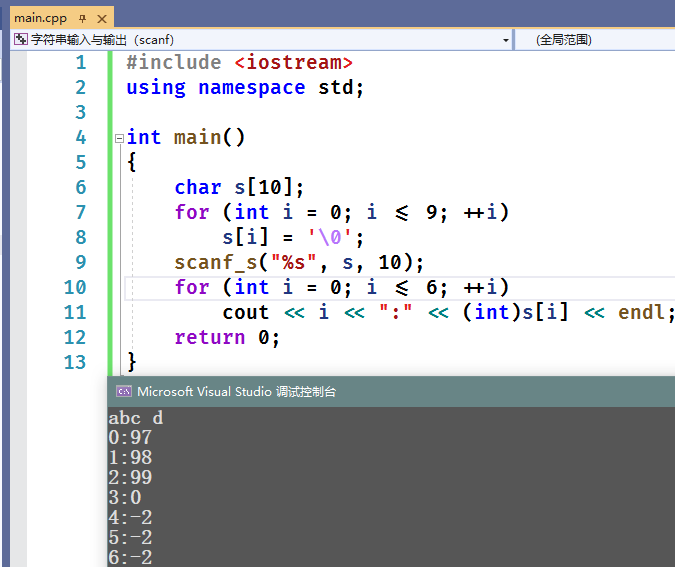Click line number 1 in the gutter
675x567 pixels.
pyautogui.click(x=81, y=62)
